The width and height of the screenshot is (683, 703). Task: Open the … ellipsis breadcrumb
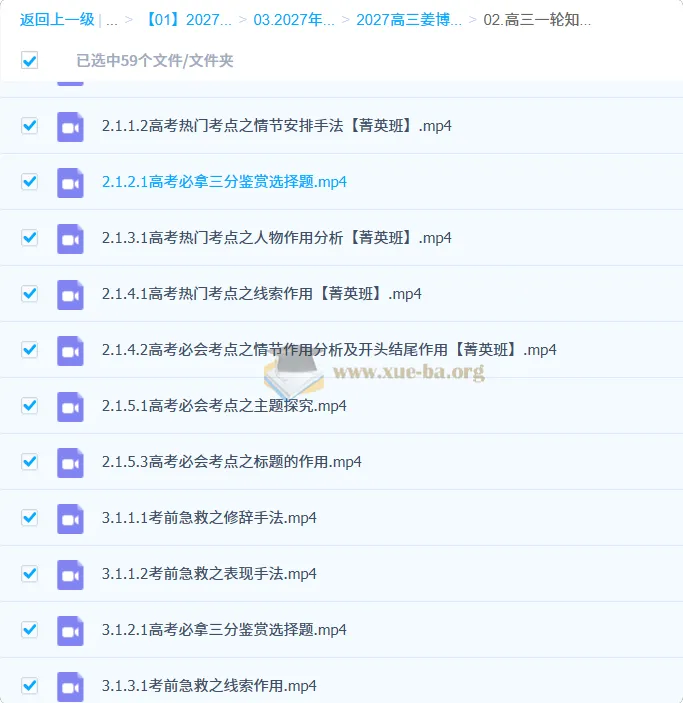pos(112,21)
